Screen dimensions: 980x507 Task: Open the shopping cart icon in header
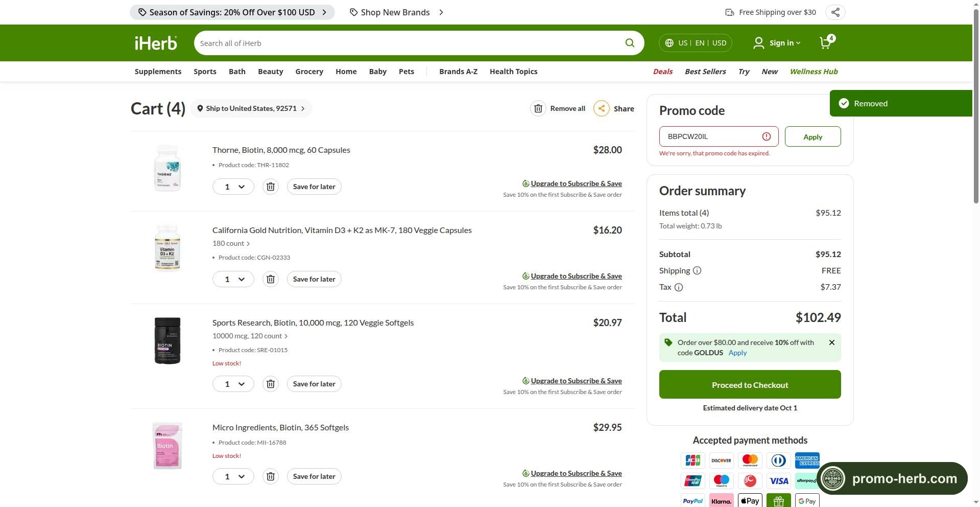826,42
